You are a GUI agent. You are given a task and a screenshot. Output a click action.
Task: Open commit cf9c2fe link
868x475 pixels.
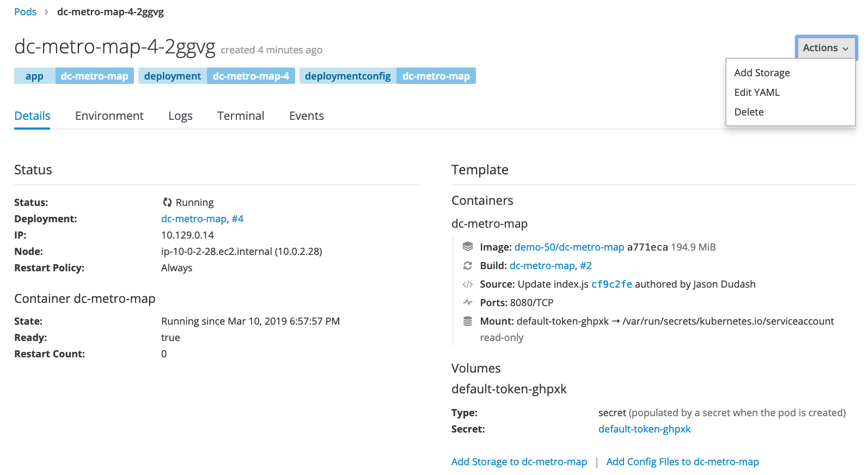pos(612,284)
